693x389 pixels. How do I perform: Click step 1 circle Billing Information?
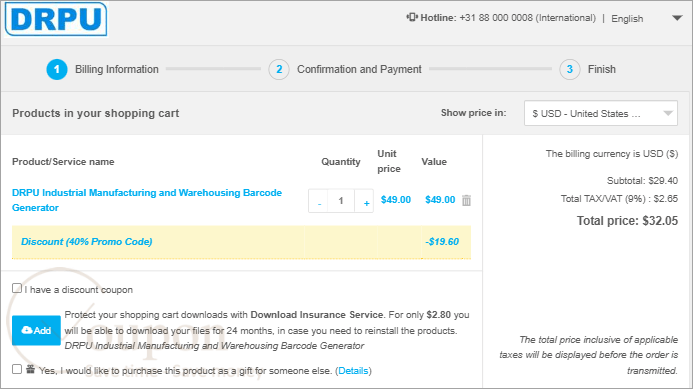pyautogui.click(x=57, y=69)
